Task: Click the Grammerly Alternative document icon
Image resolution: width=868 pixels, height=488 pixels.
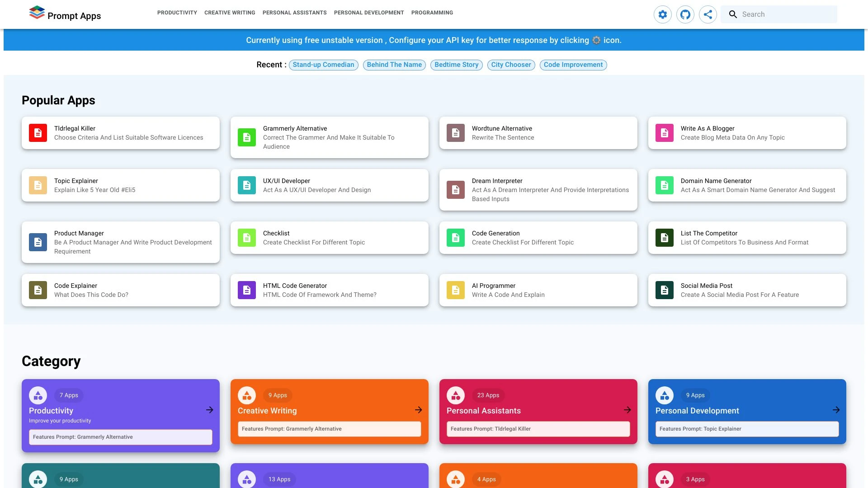Action: (x=246, y=137)
